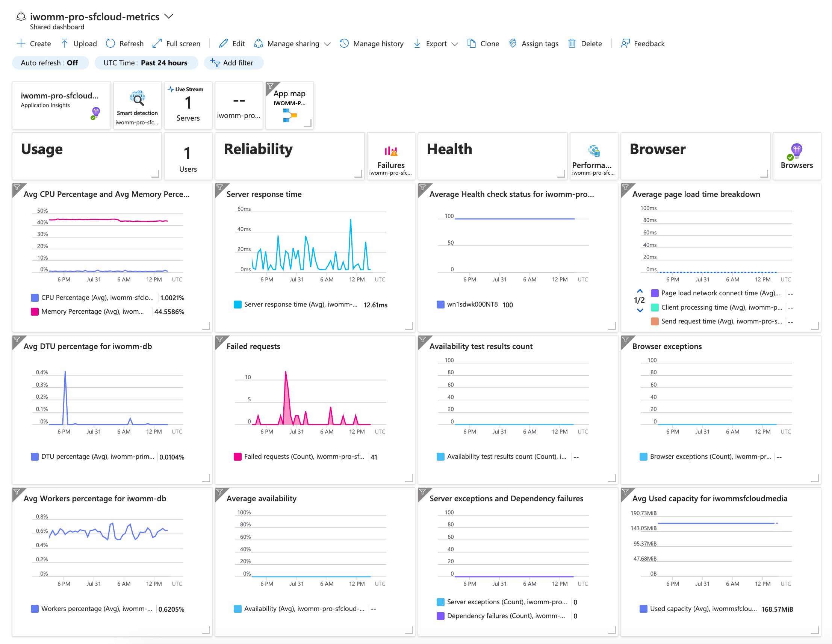Viewport: 832px width, 644px height.
Task: Click the Reliability heading tile
Action: [x=289, y=156]
